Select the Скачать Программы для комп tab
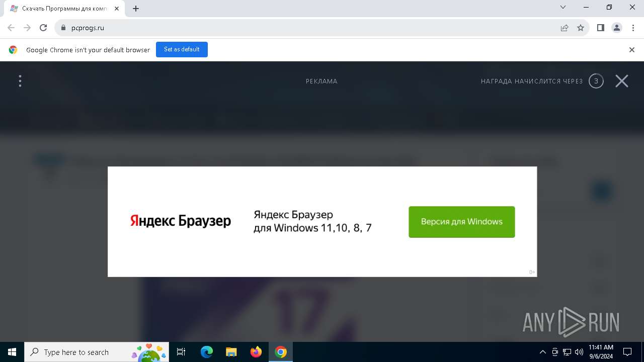This screenshot has width=644, height=362. tap(64, 9)
